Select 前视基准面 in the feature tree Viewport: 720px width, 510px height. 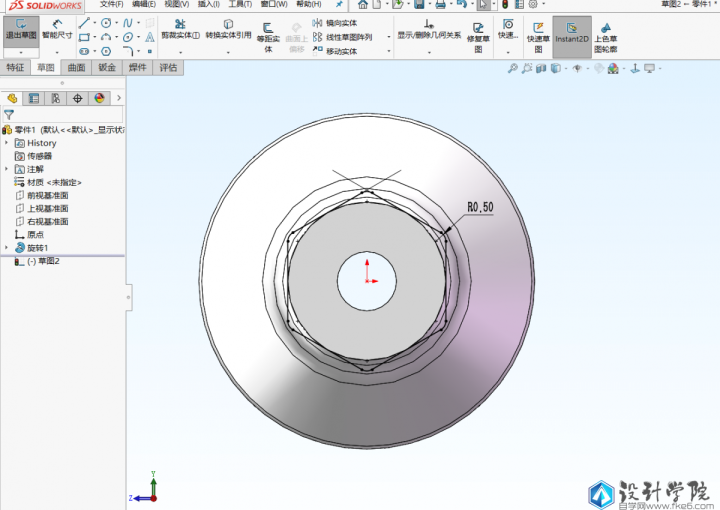[47, 195]
